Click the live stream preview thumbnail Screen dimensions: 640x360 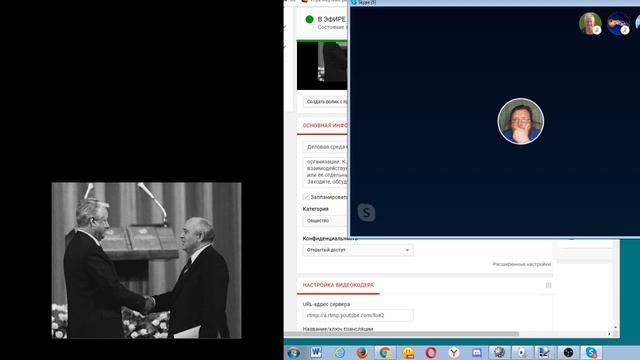pos(322,65)
